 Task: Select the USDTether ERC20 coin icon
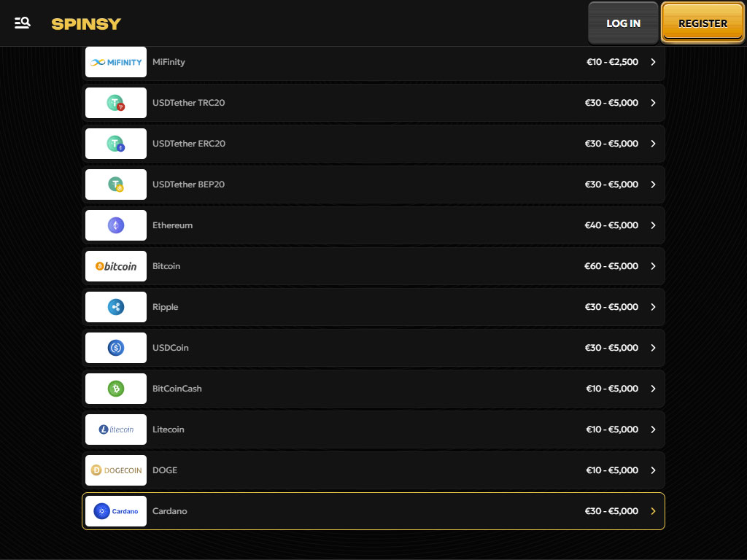116,144
